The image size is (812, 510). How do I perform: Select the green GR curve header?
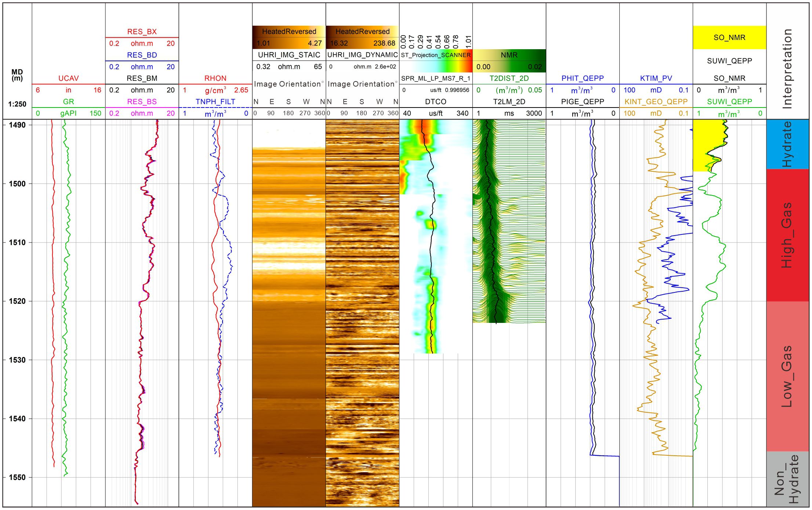point(69,102)
